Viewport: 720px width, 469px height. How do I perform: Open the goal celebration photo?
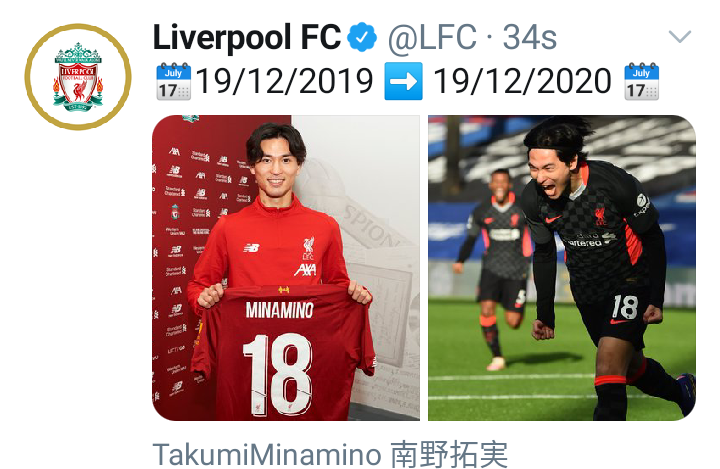point(562,268)
